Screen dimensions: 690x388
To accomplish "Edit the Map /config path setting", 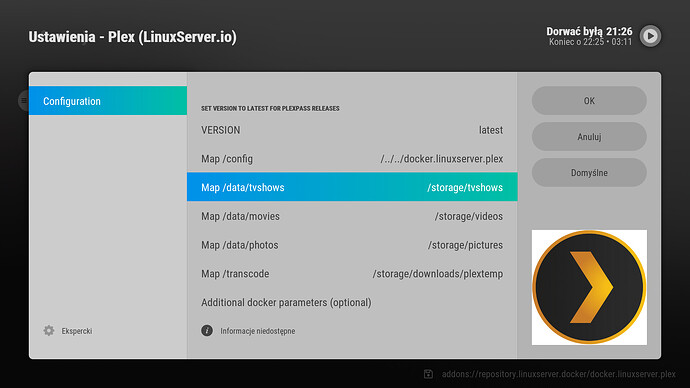I will tap(352, 159).
